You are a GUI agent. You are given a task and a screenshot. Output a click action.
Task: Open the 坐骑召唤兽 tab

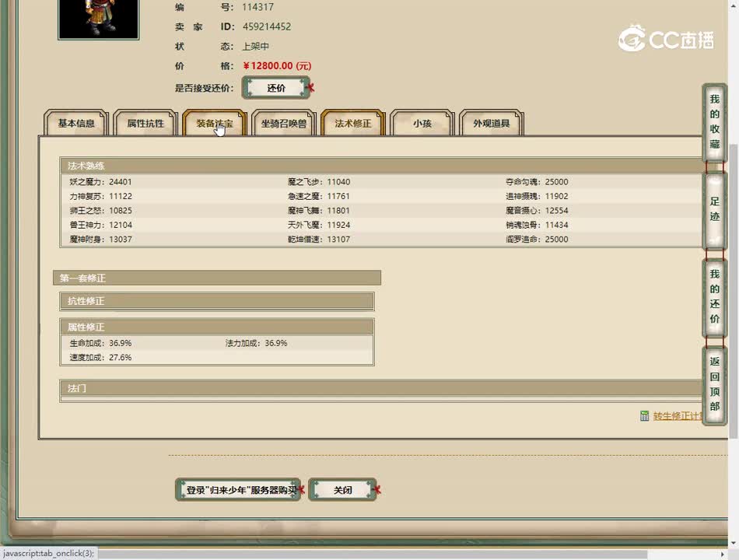pyautogui.click(x=284, y=123)
